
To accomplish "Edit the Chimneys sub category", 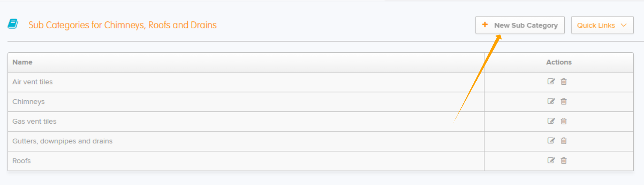I will [x=551, y=101].
